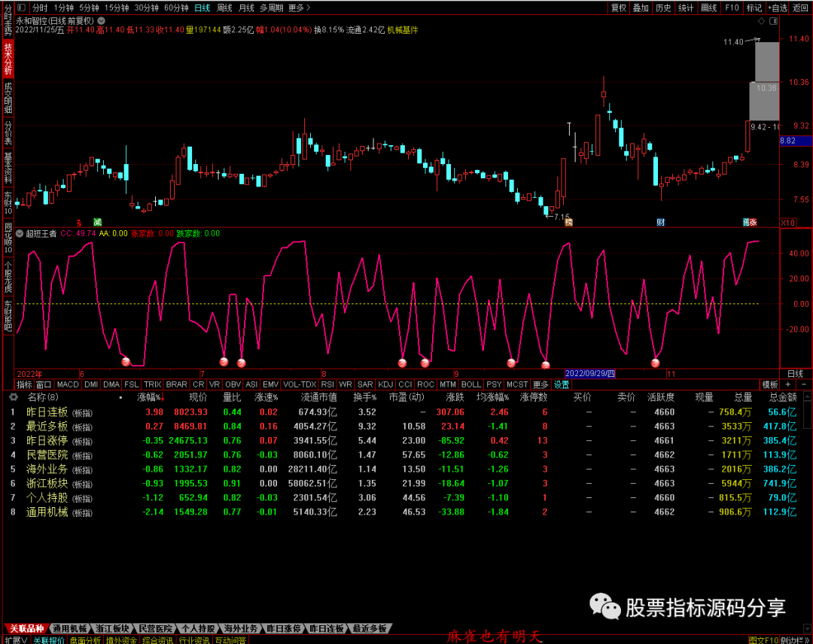This screenshot has height=644, width=813.
Task: Switch to the 最近多板 bottom tab
Action: 369,628
